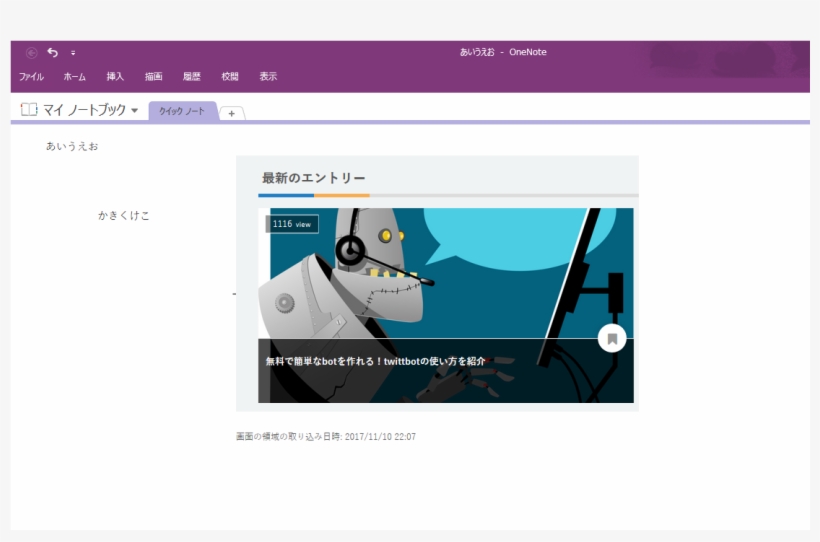Open the 表示 ribbon tab

tap(268, 76)
